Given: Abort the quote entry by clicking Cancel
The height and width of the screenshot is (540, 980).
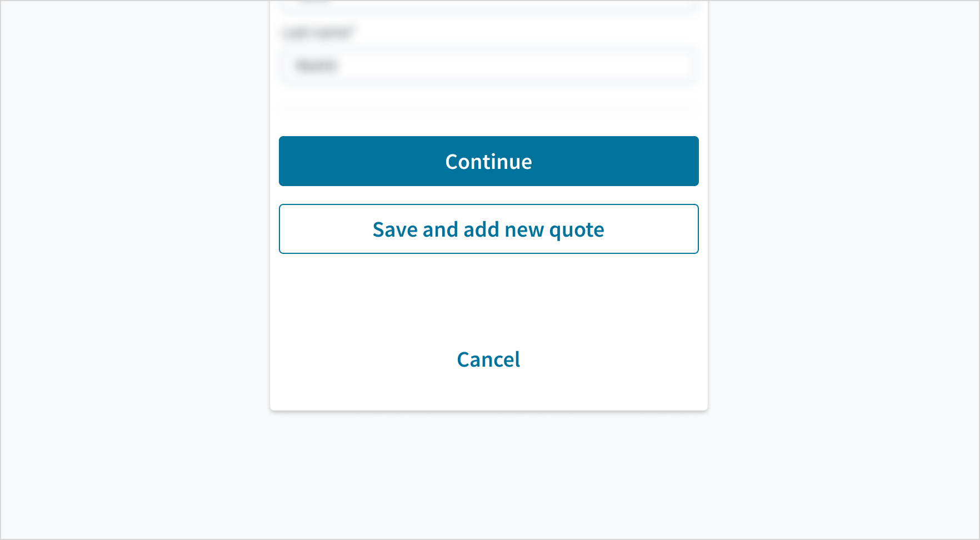Looking at the screenshot, I should (488, 359).
